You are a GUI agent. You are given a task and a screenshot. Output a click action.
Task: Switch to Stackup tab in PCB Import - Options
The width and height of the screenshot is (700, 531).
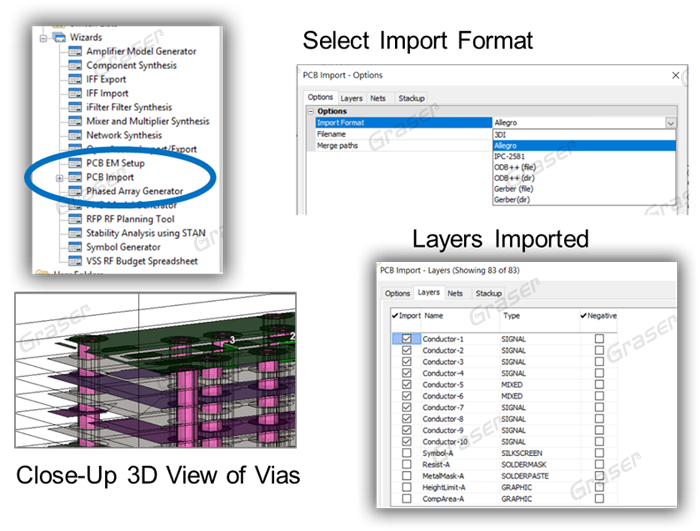(x=411, y=98)
